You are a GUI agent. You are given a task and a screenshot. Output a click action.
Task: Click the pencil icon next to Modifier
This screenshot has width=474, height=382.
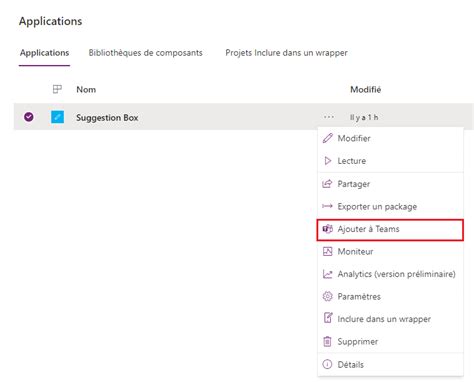(327, 138)
